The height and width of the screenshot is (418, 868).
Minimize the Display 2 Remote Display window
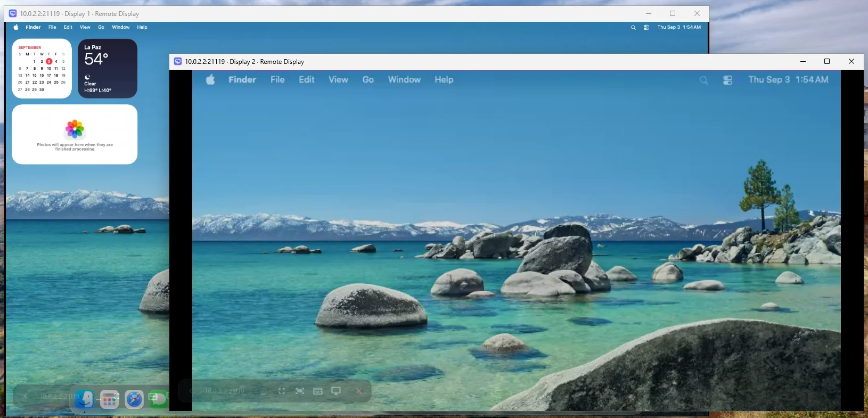(x=803, y=61)
